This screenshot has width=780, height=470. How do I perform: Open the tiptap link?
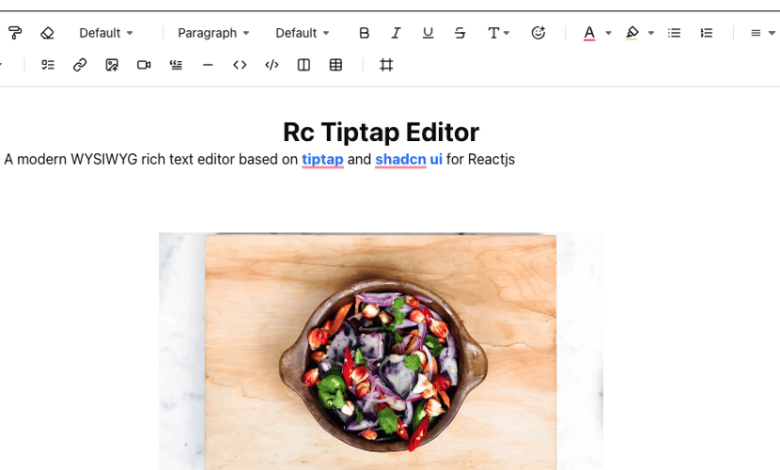322,160
